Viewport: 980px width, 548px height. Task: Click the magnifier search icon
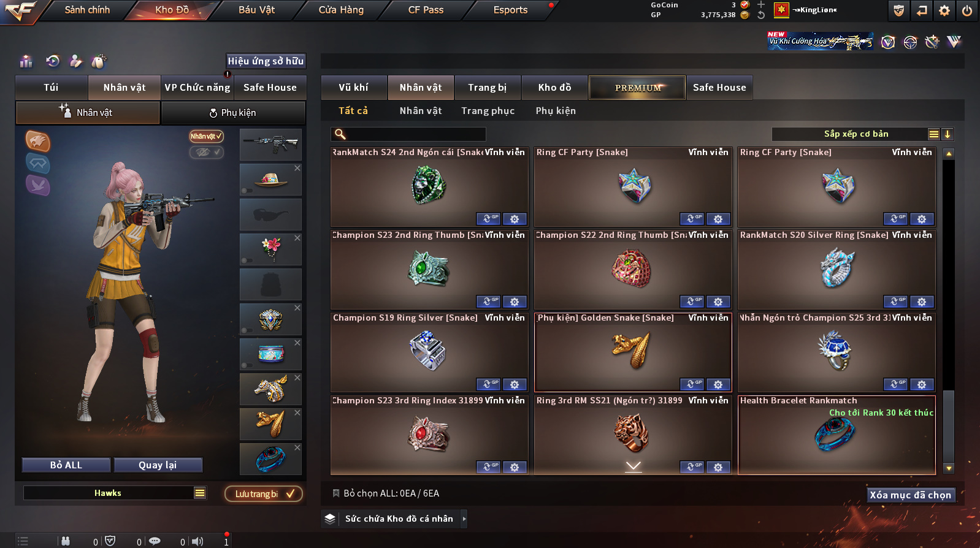(340, 134)
